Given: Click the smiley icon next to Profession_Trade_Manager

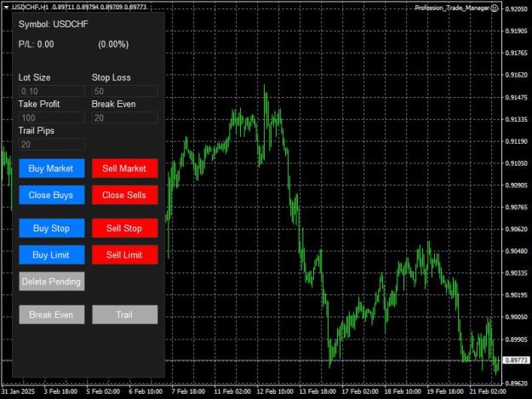Looking at the screenshot, I should 495,8.
